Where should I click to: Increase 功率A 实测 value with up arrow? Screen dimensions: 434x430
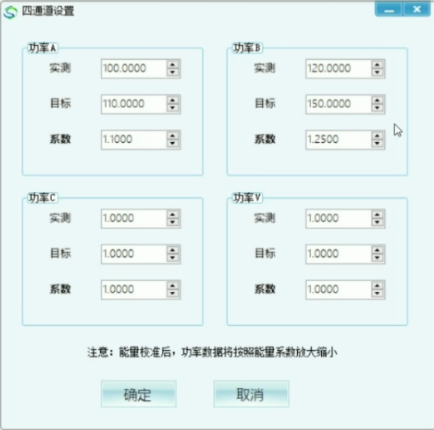(173, 64)
